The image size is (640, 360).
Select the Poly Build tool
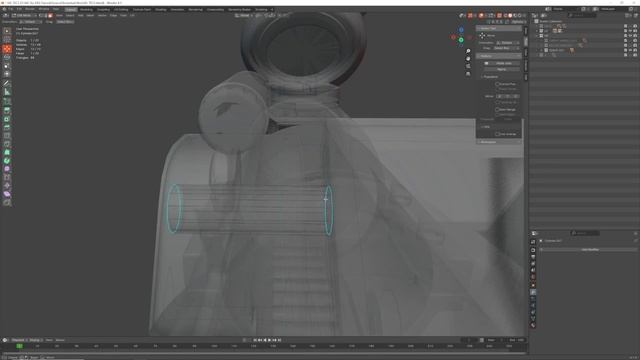point(7,152)
